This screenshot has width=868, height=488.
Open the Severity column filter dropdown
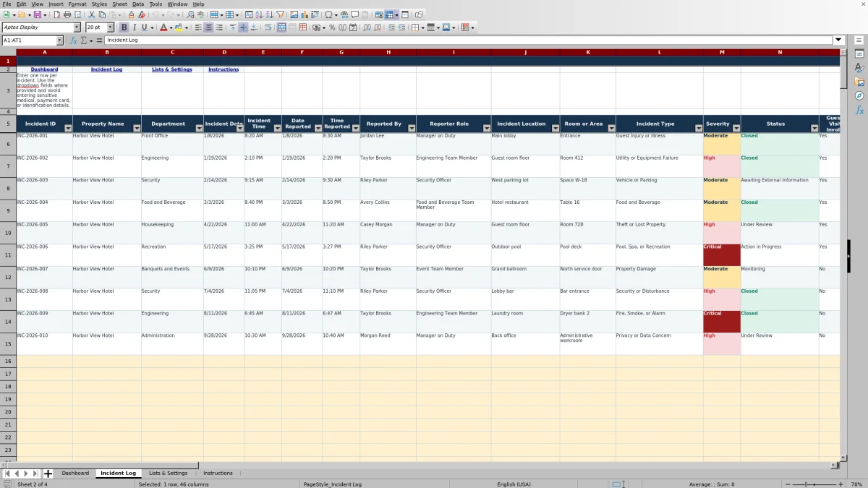click(736, 128)
